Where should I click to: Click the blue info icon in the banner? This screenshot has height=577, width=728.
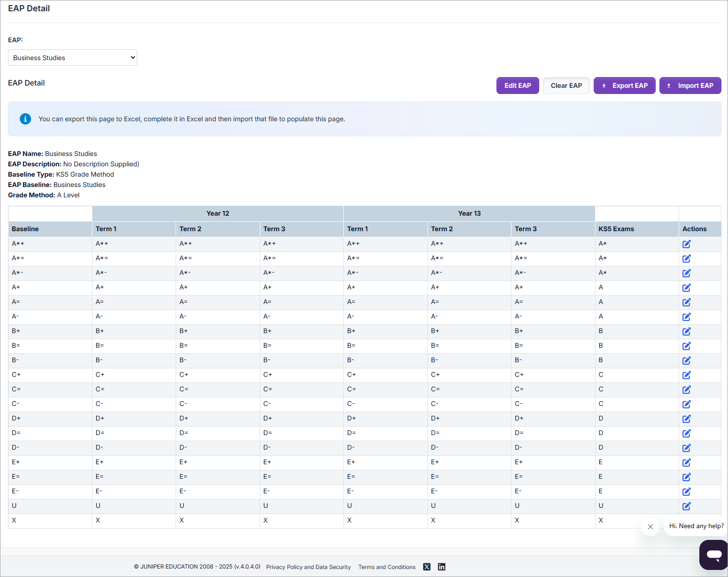[25, 119]
